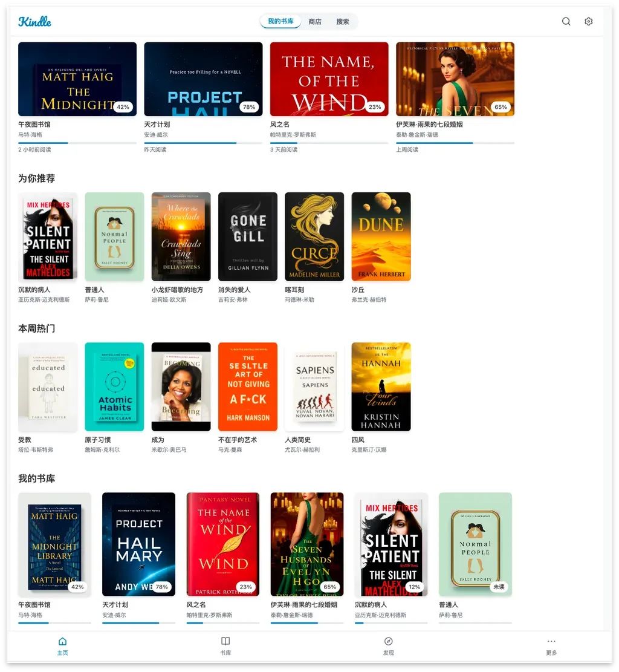Click the 风之名 title link under red cover
Screen dimensions: 619x672
(x=280, y=124)
